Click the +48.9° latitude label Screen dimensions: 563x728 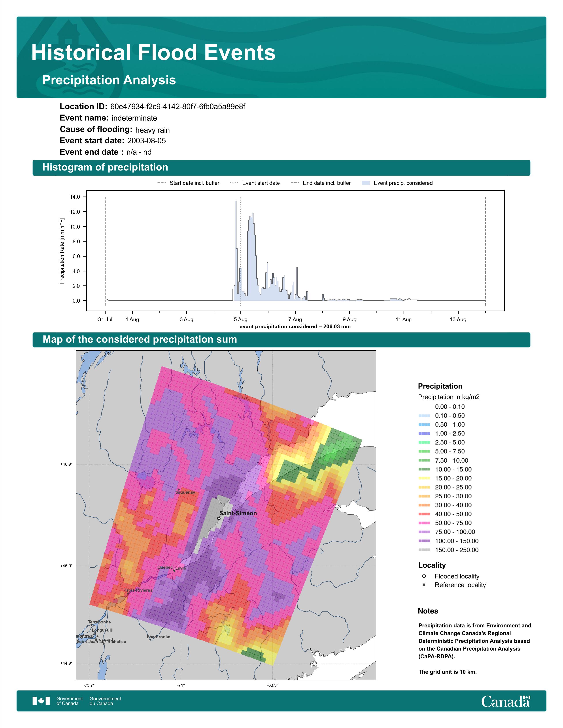66,464
